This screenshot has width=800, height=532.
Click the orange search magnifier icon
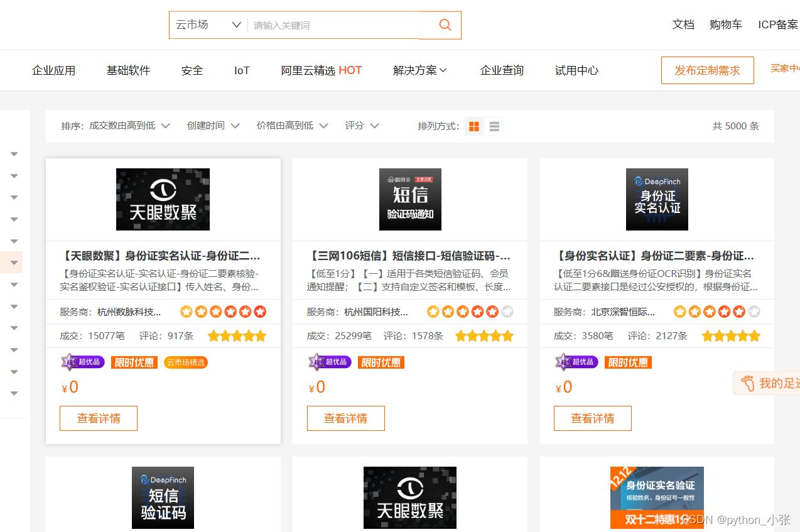(445, 25)
